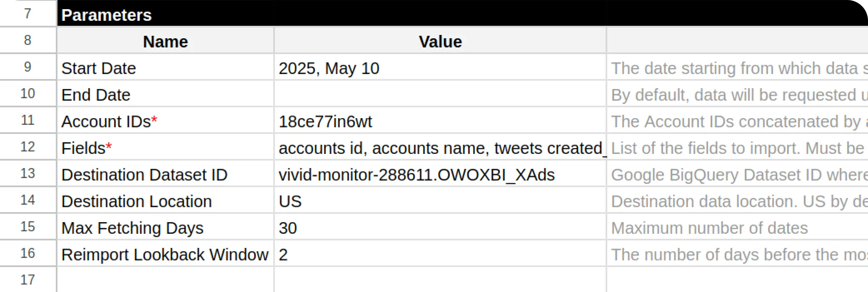The image size is (868, 292).
Task: Select row 7 header
Action: pyautogui.click(x=27, y=13)
